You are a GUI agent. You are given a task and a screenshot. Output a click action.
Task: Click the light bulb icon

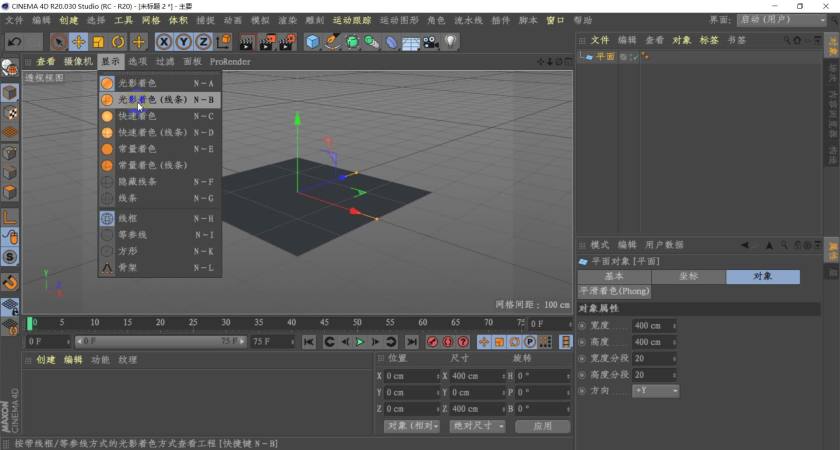pos(451,42)
